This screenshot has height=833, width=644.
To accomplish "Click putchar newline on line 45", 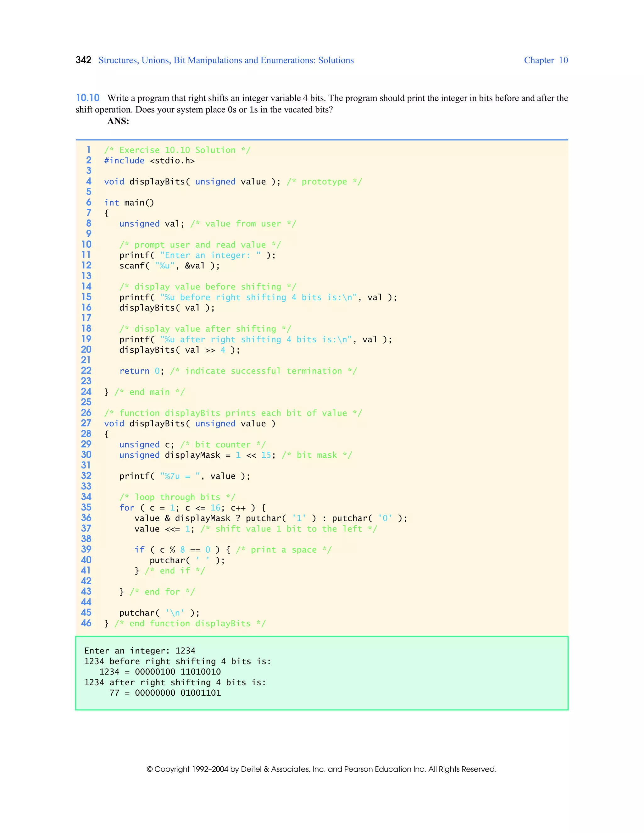I will point(159,613).
